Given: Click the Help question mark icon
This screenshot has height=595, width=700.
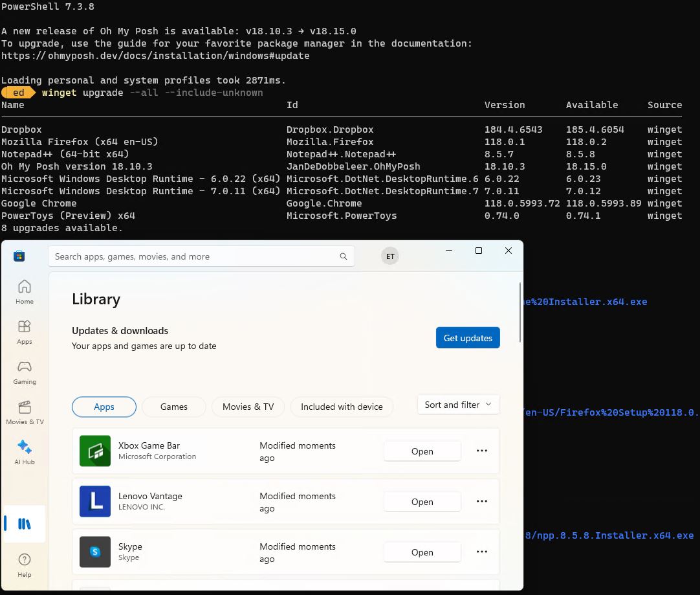Looking at the screenshot, I should point(24,560).
